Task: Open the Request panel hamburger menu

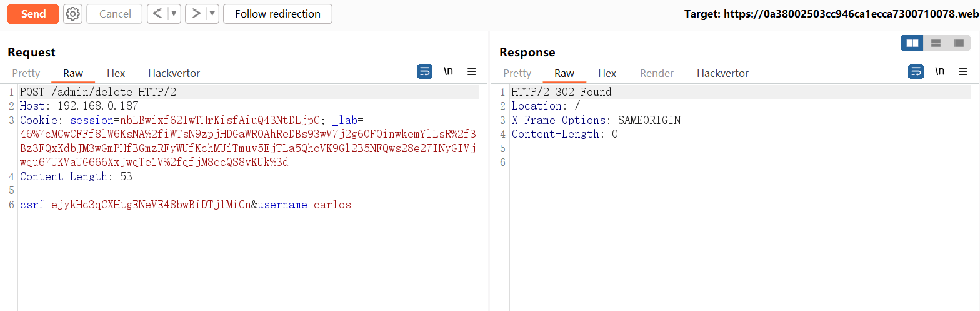Action: tap(472, 71)
